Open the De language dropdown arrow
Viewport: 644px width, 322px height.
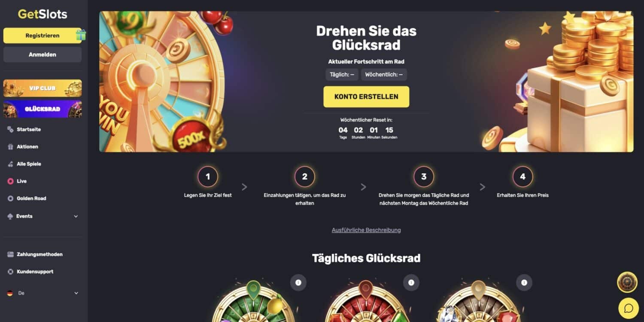tap(76, 293)
